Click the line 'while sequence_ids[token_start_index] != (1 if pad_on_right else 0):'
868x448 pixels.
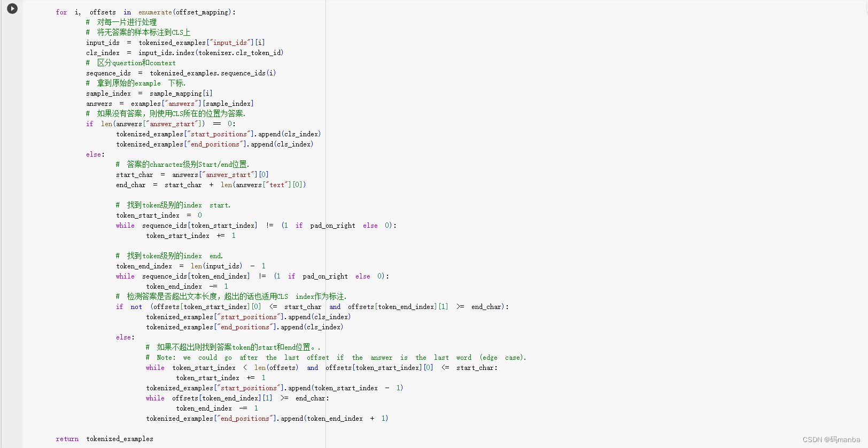pyautogui.click(x=257, y=226)
